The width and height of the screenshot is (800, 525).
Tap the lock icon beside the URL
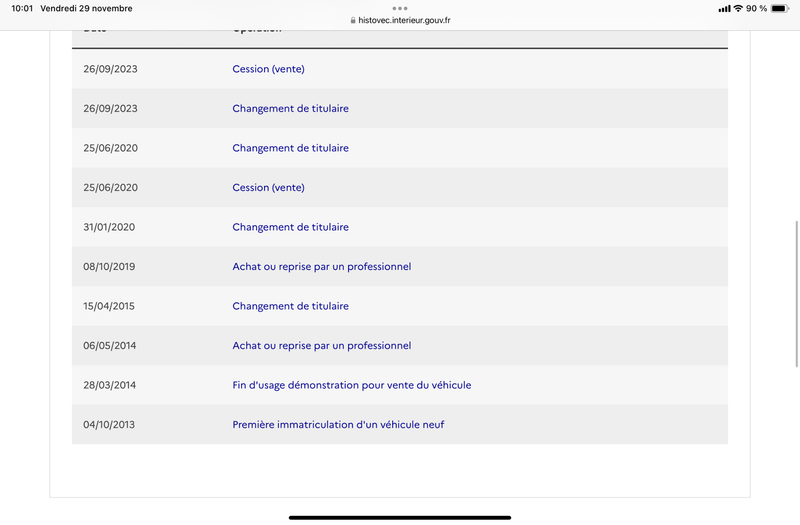point(353,20)
